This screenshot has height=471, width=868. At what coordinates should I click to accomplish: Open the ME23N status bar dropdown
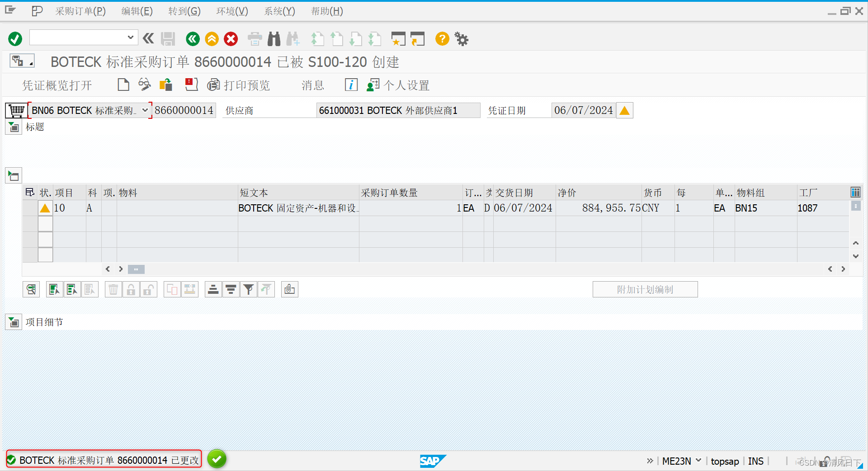click(x=698, y=461)
